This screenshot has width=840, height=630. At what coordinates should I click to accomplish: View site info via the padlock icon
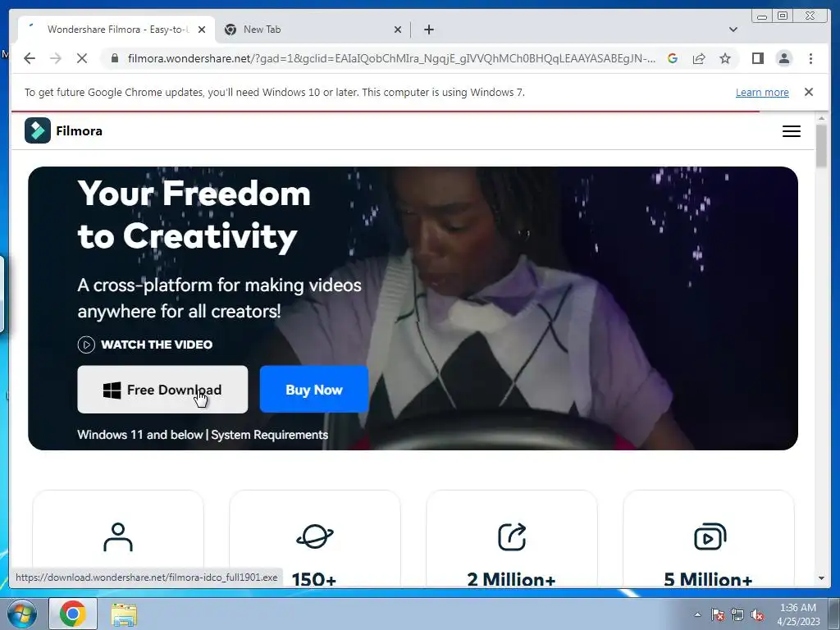[114, 58]
